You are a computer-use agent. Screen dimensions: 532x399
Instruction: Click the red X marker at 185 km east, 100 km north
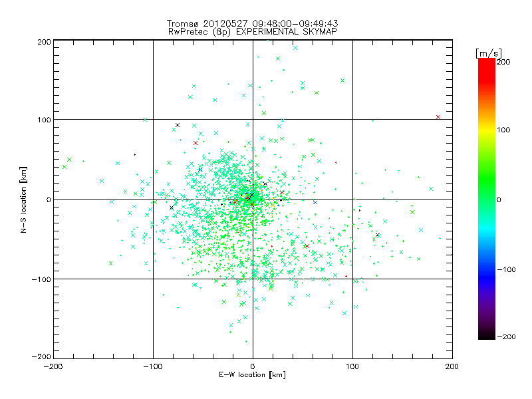[x=438, y=117]
